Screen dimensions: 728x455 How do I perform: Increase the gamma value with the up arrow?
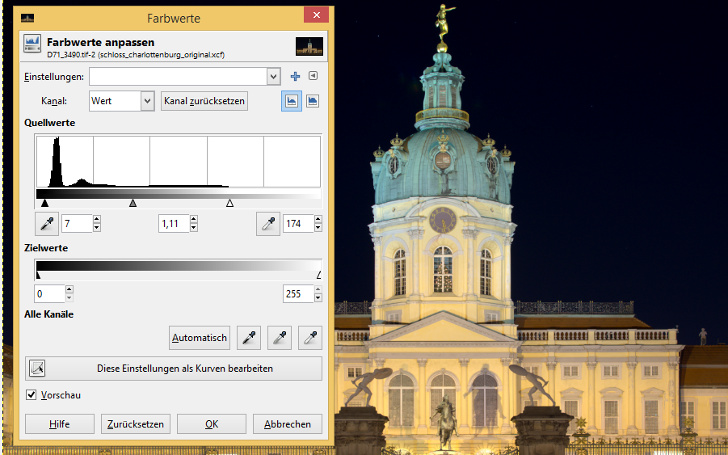pos(194,219)
